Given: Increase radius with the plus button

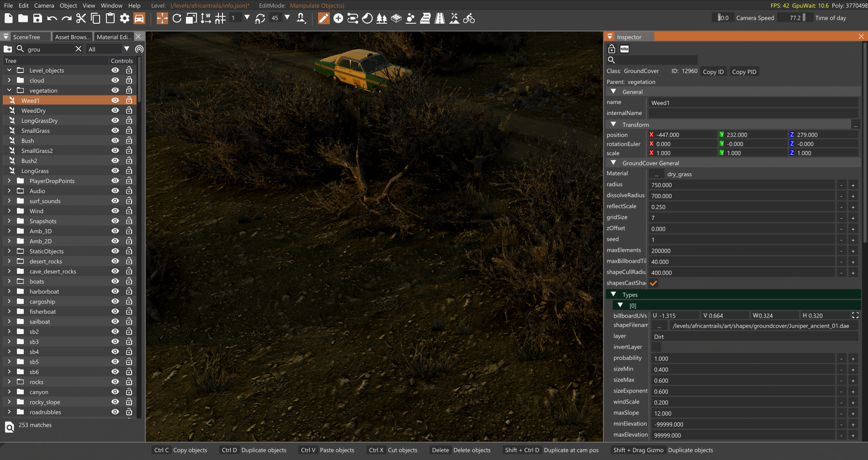Looking at the screenshot, I should 853,185.
